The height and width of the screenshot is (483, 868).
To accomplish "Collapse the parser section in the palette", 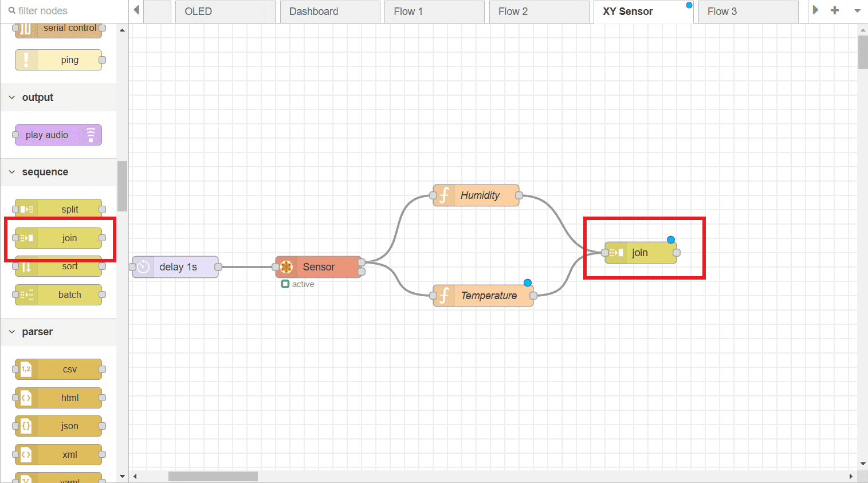I will click(12, 332).
